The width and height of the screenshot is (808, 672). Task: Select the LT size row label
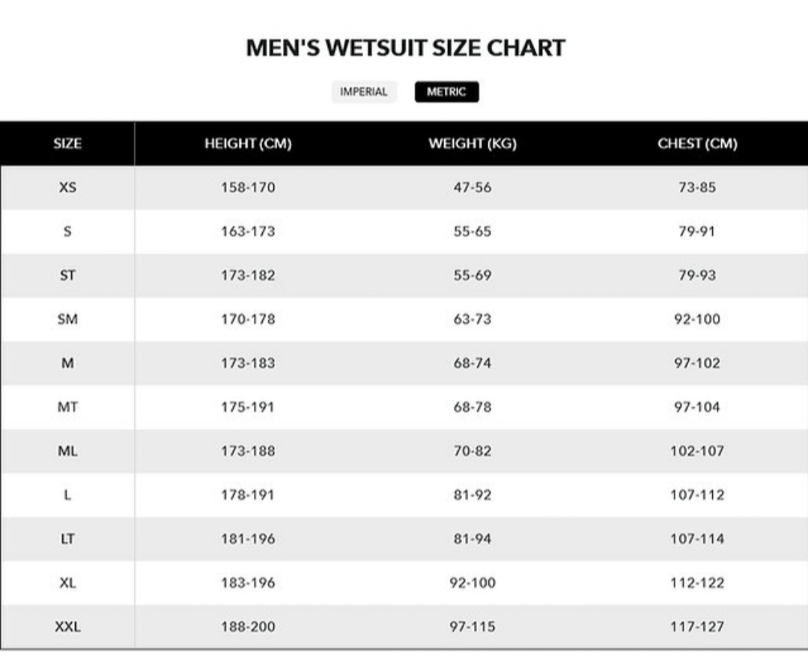tap(67, 539)
